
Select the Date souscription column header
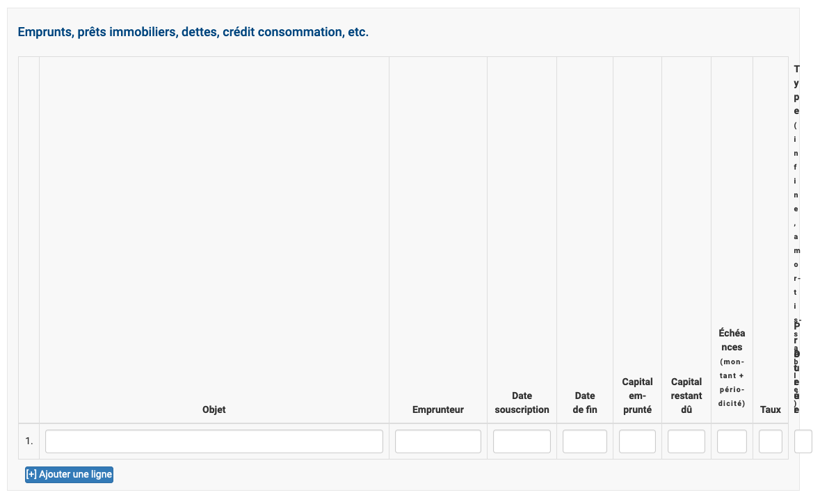[522, 403]
